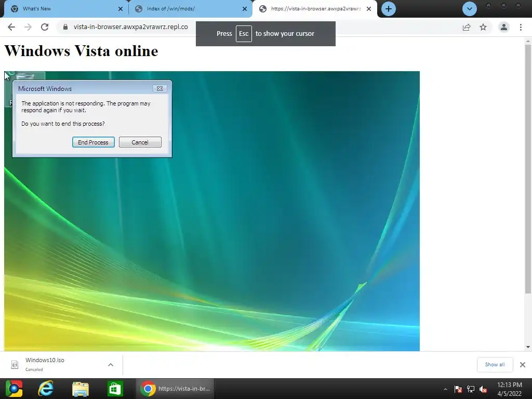Click the browser forward arrow
Screen dimensions: 532x399
[28, 27]
